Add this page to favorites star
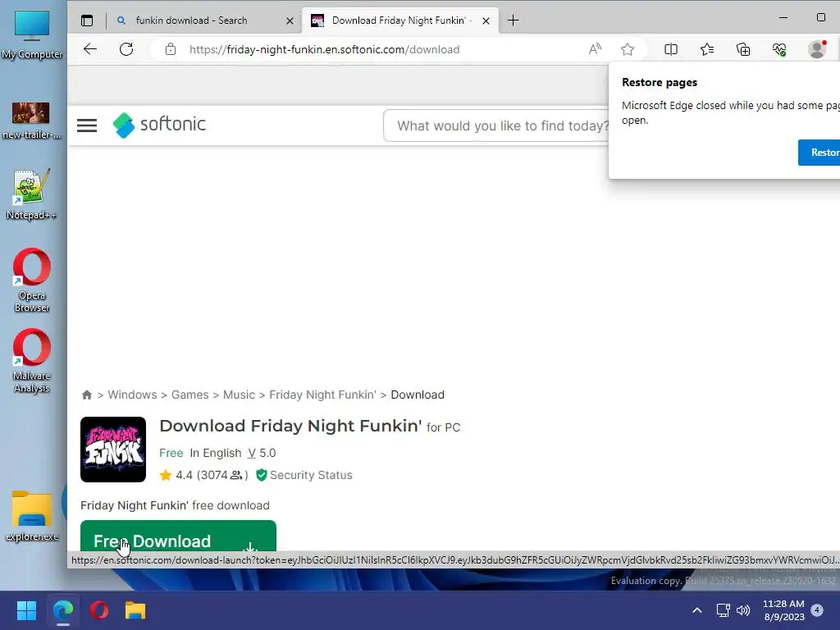840x630 pixels. click(628, 49)
